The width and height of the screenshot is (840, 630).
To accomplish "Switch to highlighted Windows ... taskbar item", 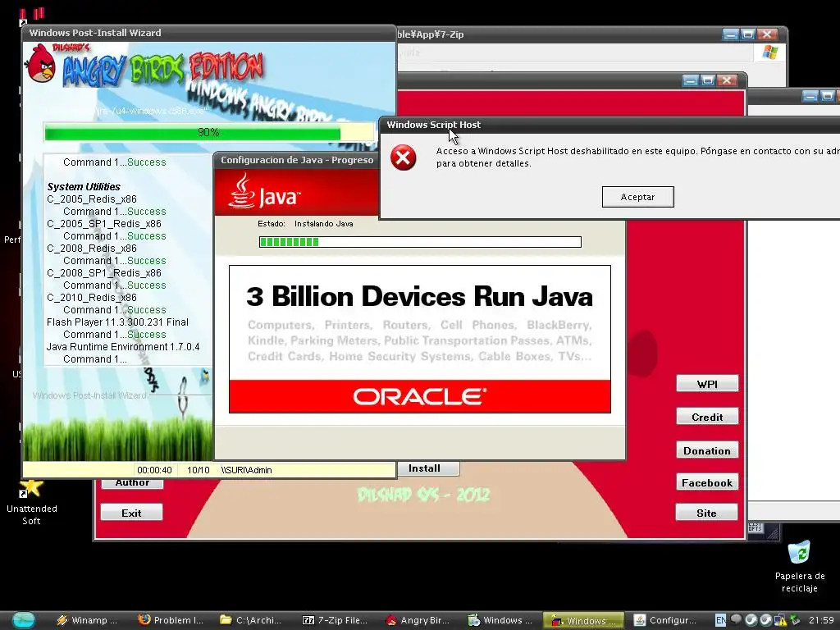I will click(584, 620).
